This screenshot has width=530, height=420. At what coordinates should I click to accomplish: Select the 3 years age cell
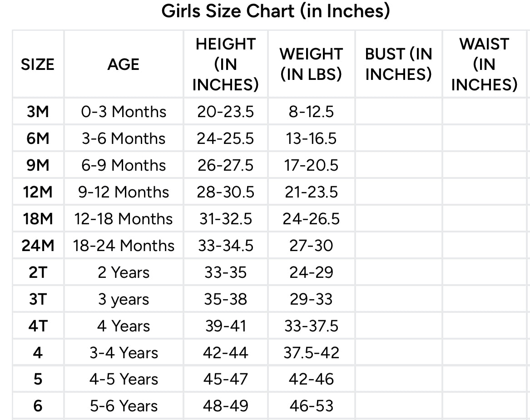click(124, 299)
